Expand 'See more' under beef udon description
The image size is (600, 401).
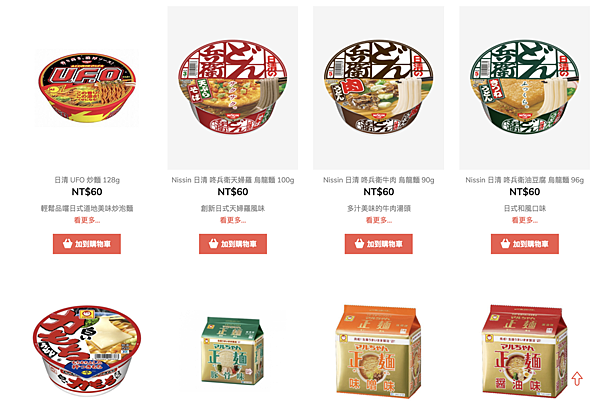tap(378, 220)
